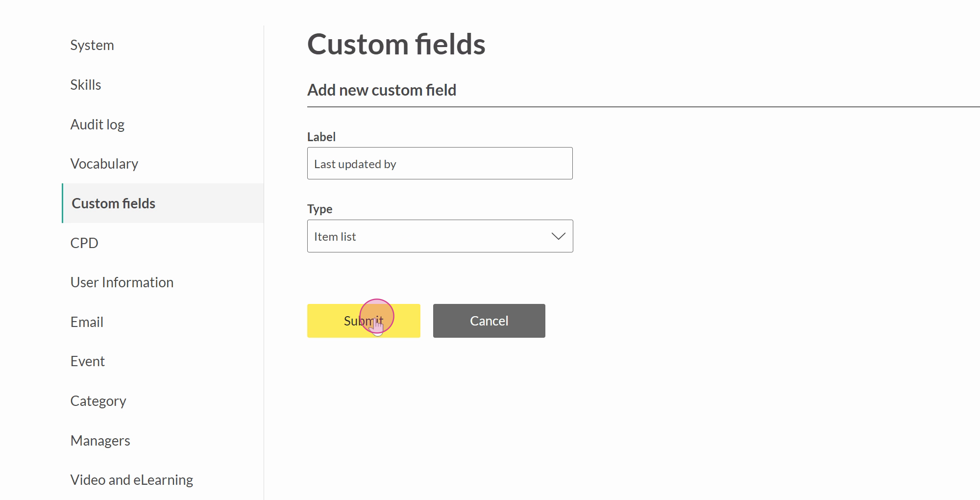
Task: Go to Event settings
Action: (88, 361)
